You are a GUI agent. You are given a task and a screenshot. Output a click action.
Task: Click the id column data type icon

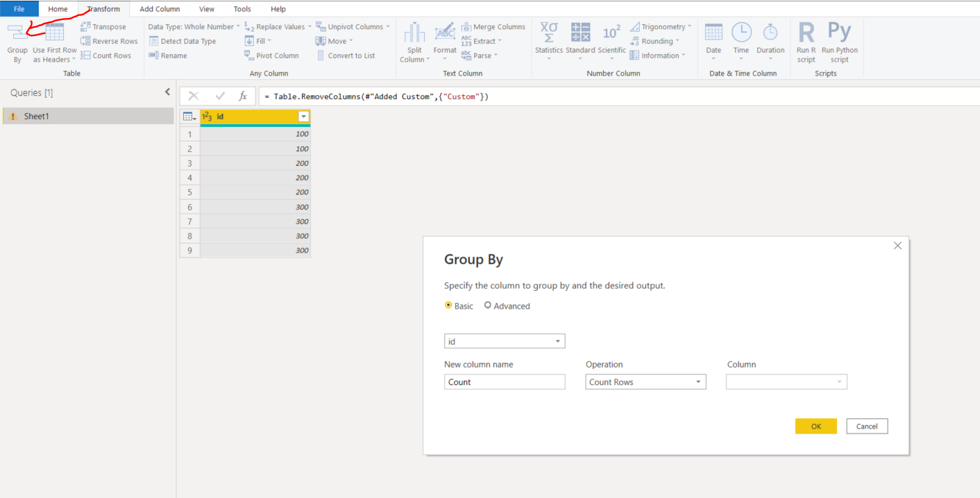coord(207,117)
